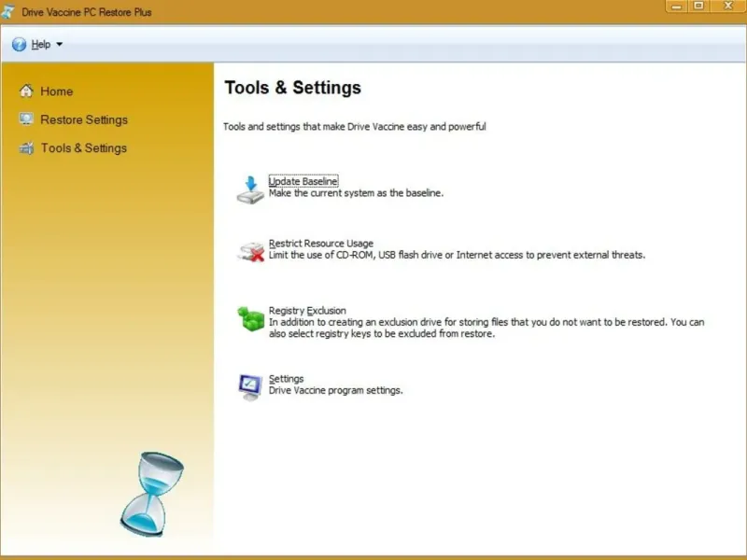Open Restrict Resource Usage link
Screen dimensions: 747x560
click(x=321, y=244)
